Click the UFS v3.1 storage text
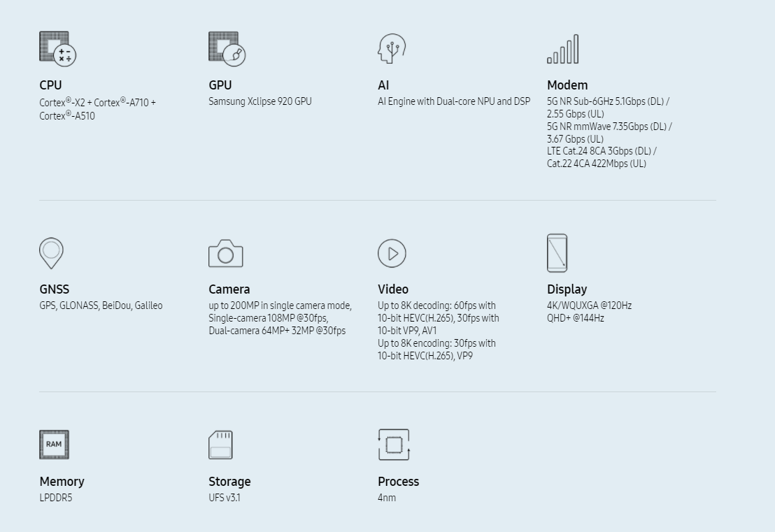The height and width of the screenshot is (532, 775). 225,498
